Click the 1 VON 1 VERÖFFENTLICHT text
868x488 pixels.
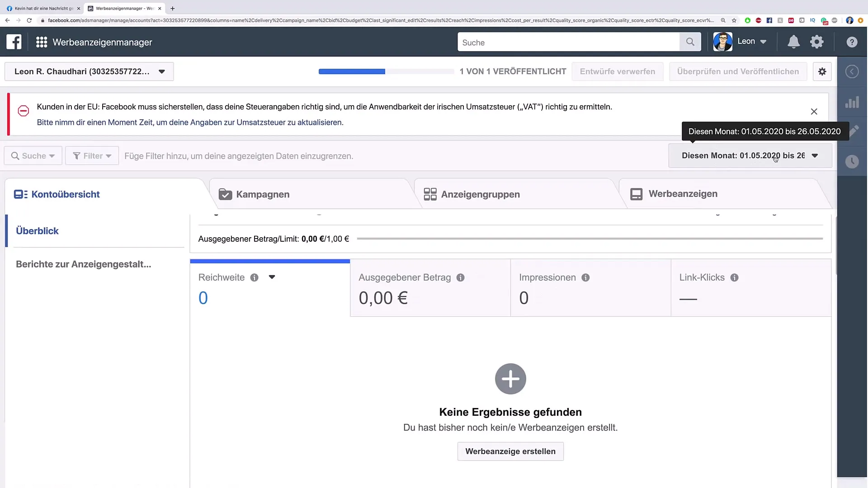point(513,71)
